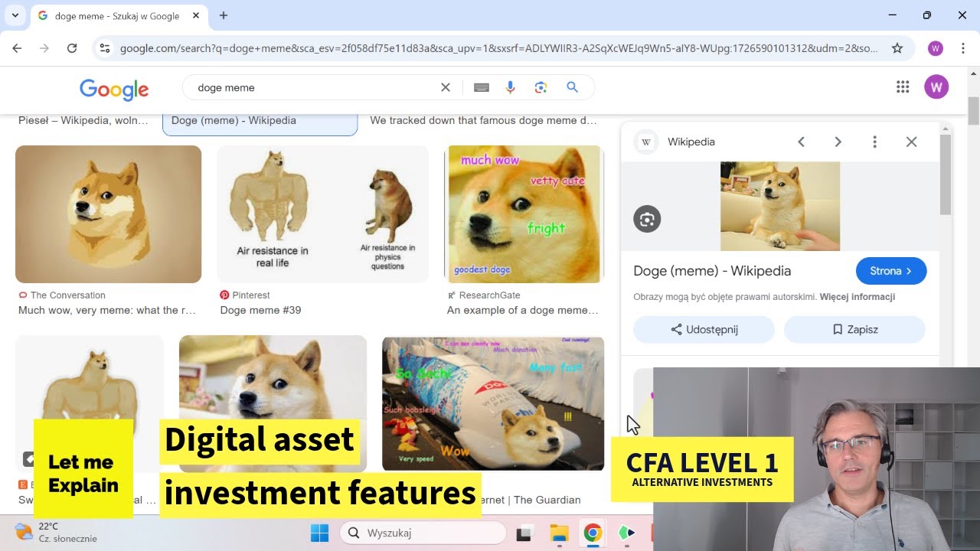Open the on-screen keyboard input tool
Image resolution: width=980 pixels, height=551 pixels.
(481, 87)
